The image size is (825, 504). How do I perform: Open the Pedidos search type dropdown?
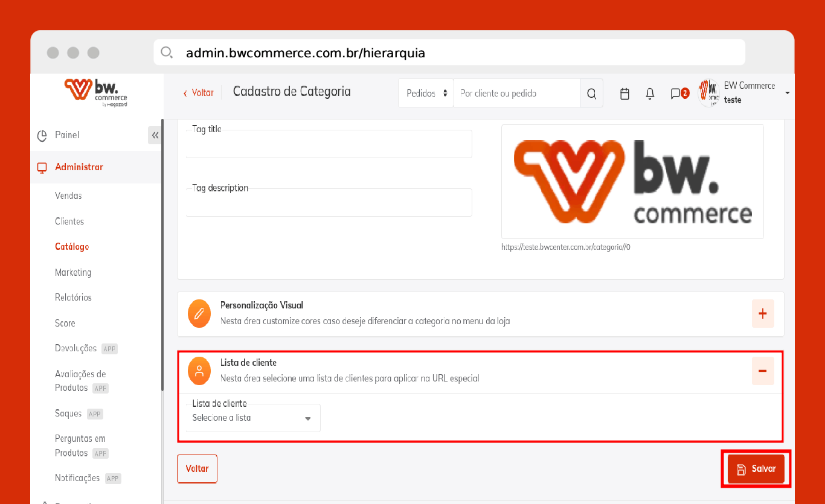tap(426, 94)
